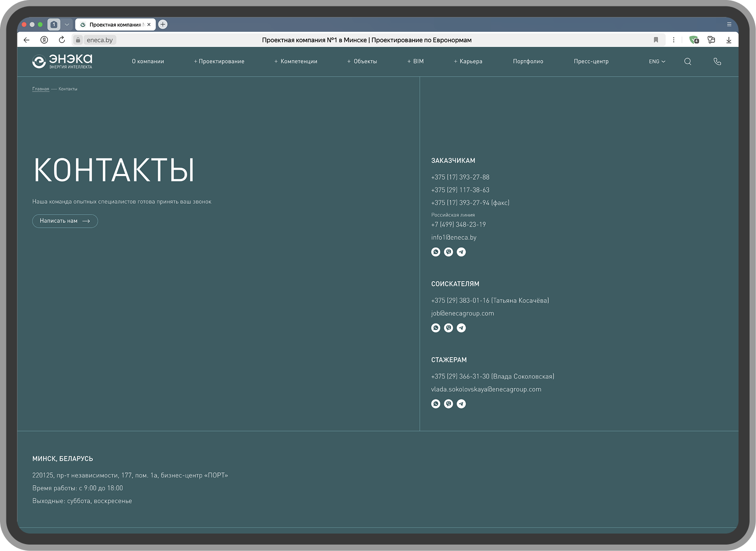The image size is (756, 551).
Task: Call +375 (29) 117-38-63
Action: point(460,190)
